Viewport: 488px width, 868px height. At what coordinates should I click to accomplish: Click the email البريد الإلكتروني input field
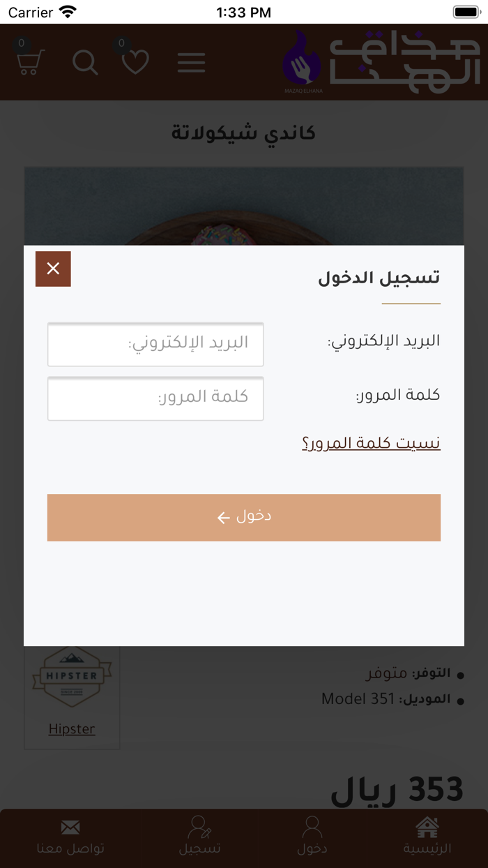pyautogui.click(x=155, y=345)
